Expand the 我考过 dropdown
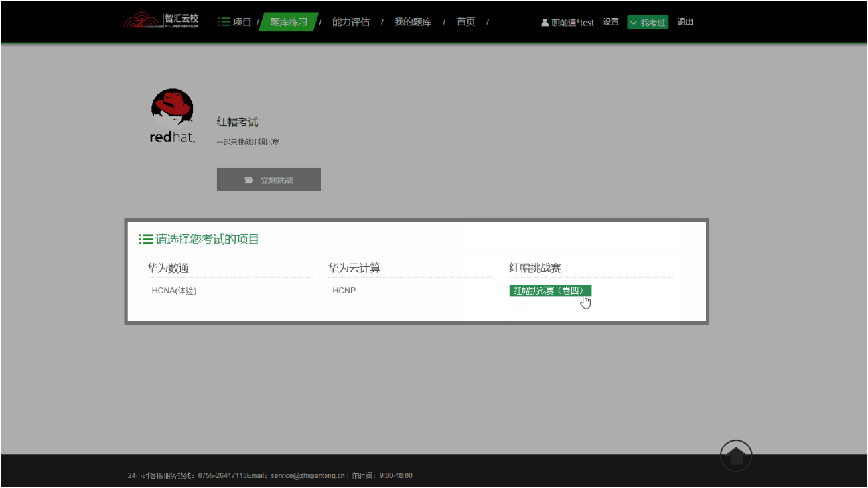This screenshot has height=488, width=868. point(648,23)
